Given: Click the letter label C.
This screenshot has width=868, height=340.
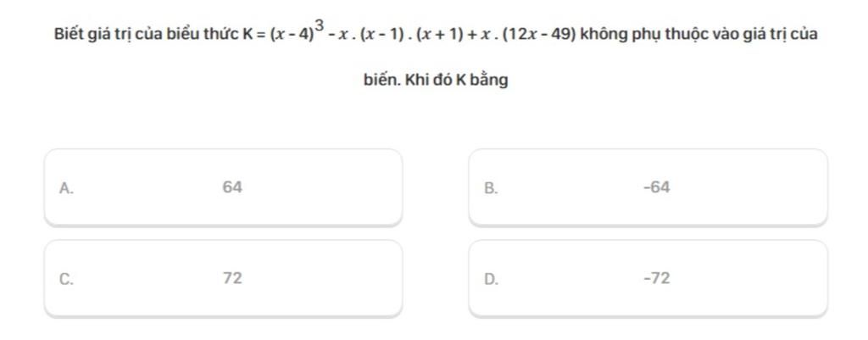Looking at the screenshot, I should pyautogui.click(x=66, y=280).
